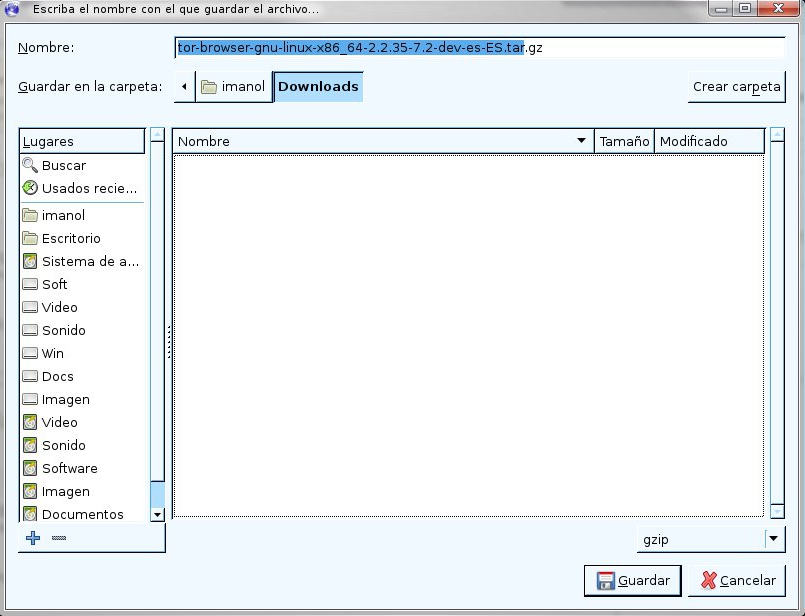
Task: Open Sistema de archivos disk icon
Action: (x=30, y=261)
